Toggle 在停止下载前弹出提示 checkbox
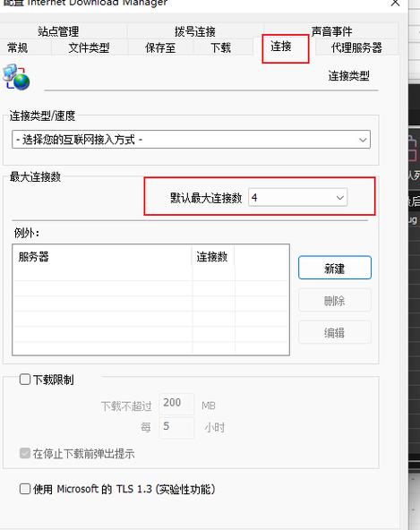The height and width of the screenshot is (530, 420). tap(25, 453)
